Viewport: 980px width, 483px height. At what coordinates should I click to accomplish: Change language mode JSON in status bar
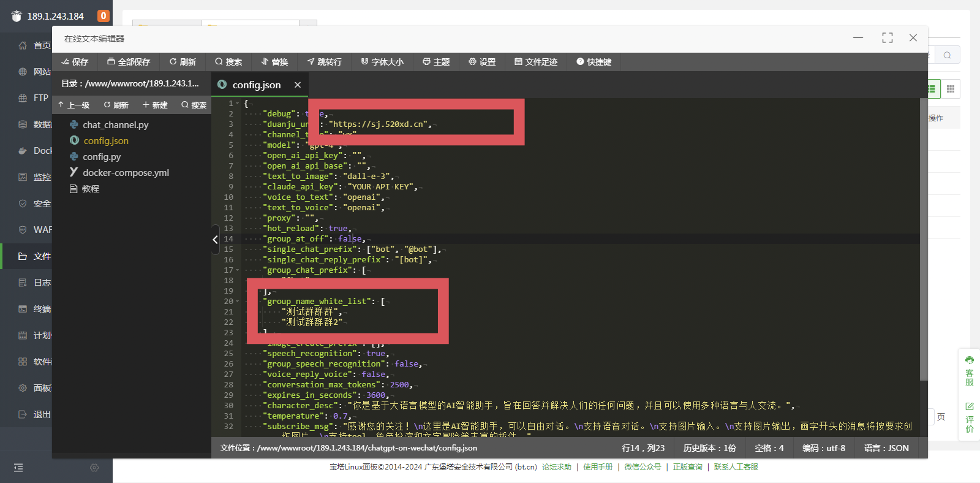coord(886,448)
